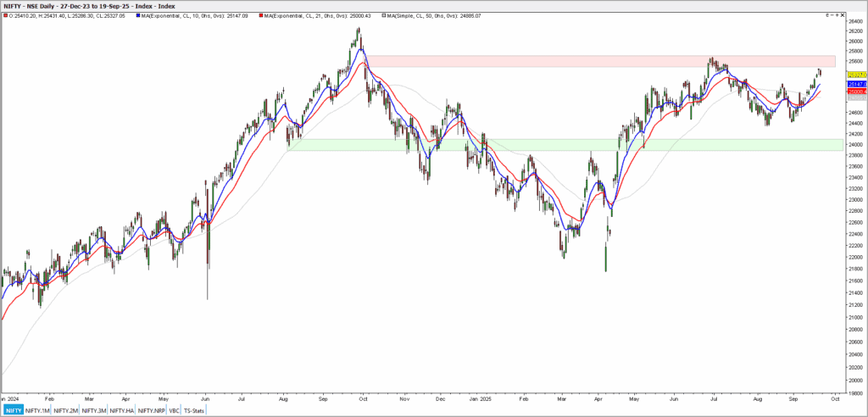This screenshot has width=868, height=417.
Task: Click the minus icon in chart corner
Action: (832, 14)
